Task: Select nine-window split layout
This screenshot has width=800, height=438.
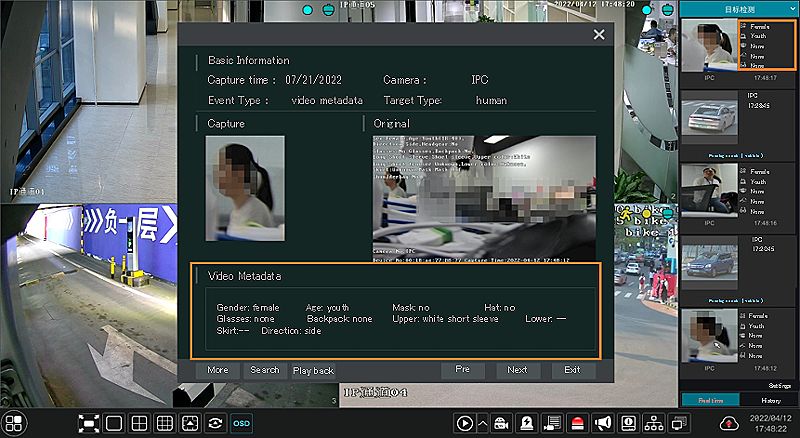Action: [x=165, y=423]
